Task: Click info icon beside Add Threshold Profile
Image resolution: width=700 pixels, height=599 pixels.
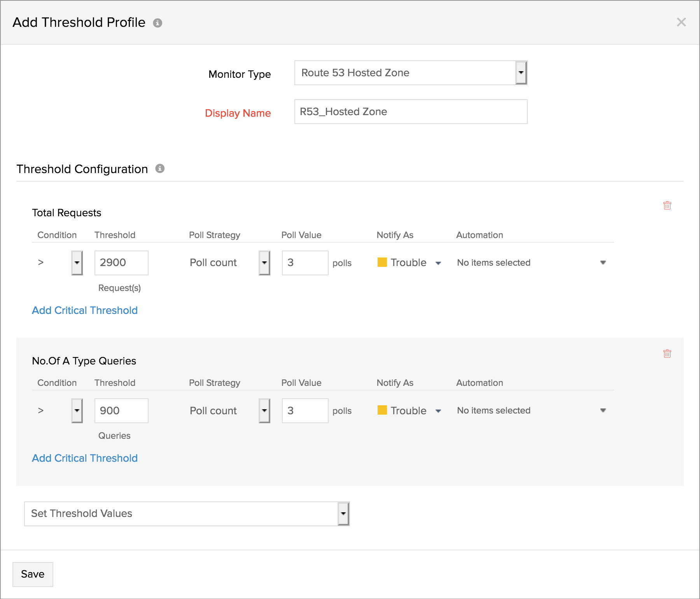Action: point(157,23)
